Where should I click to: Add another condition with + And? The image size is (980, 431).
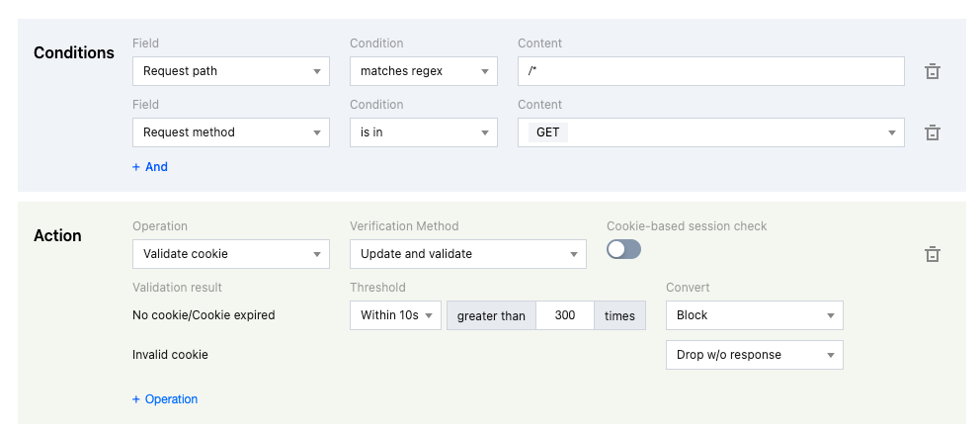point(150,167)
